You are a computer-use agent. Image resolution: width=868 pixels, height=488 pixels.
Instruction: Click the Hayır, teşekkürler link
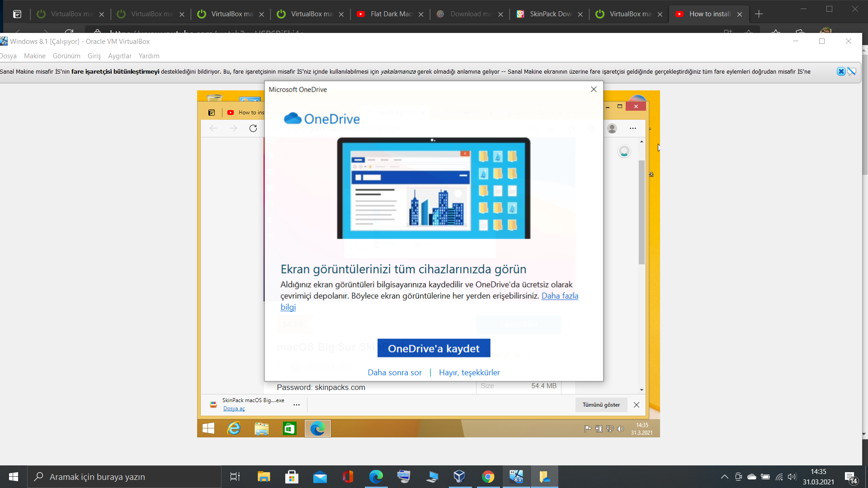469,372
